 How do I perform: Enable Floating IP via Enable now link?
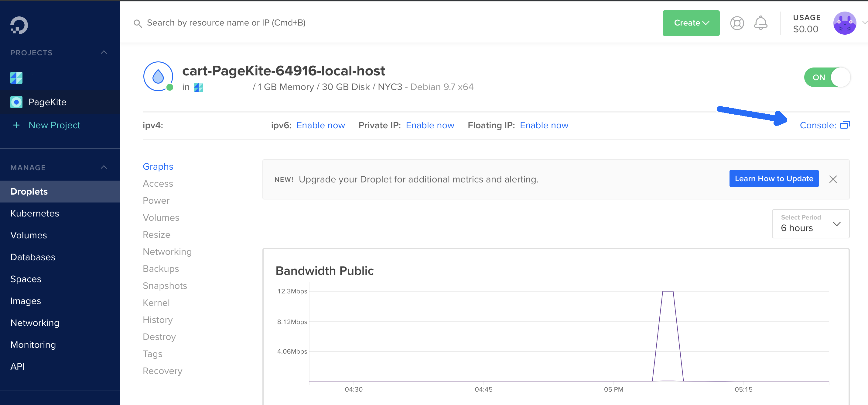tap(544, 126)
